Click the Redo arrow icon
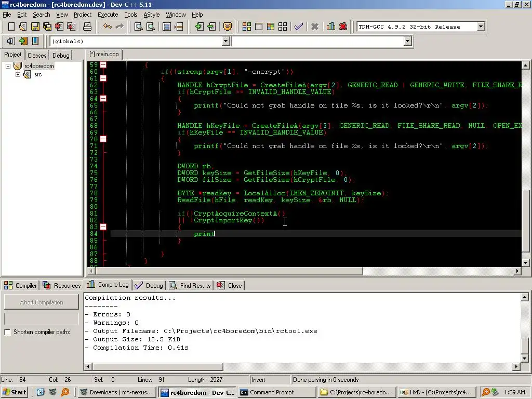Image resolution: width=532 pixels, height=399 pixels. coord(119,26)
